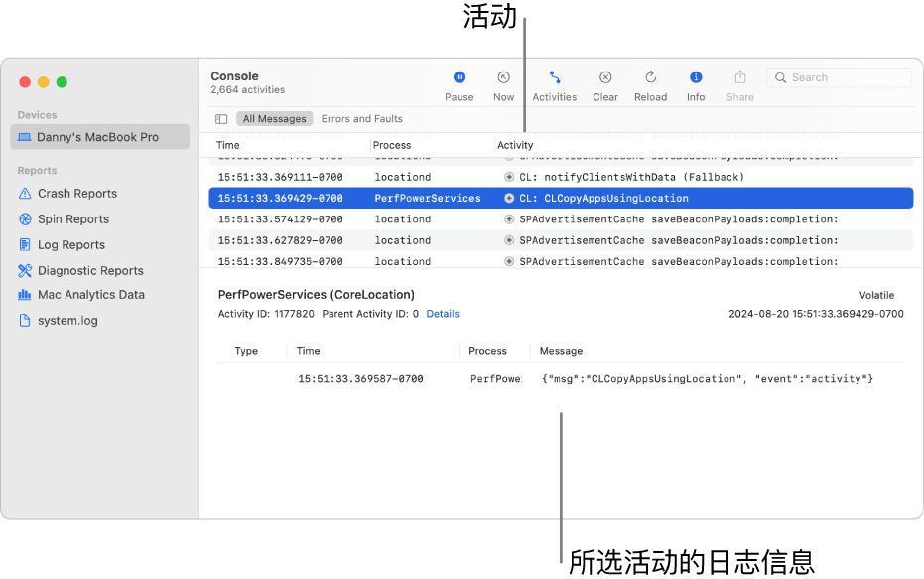The height and width of the screenshot is (579, 924).
Task: Expand the CL: CLCopyAppsUsingLocation activity
Action: tap(509, 198)
